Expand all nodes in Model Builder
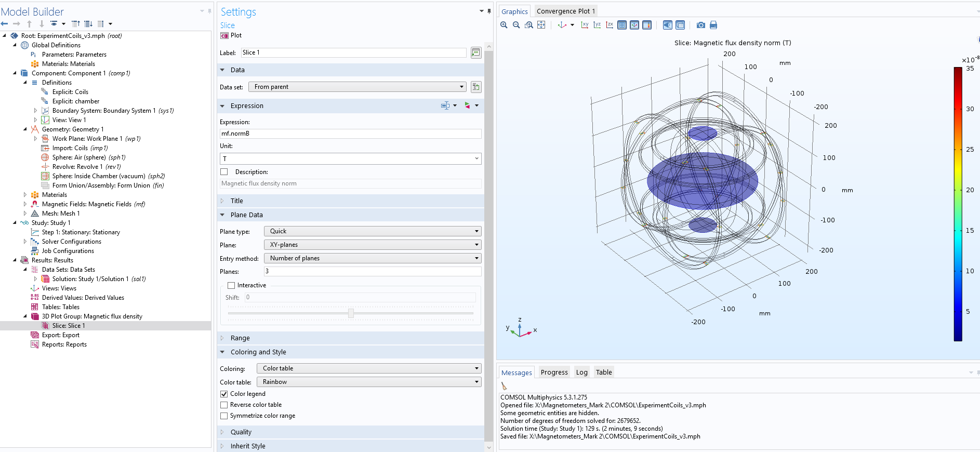This screenshot has height=452, width=980. pyautogui.click(x=88, y=24)
